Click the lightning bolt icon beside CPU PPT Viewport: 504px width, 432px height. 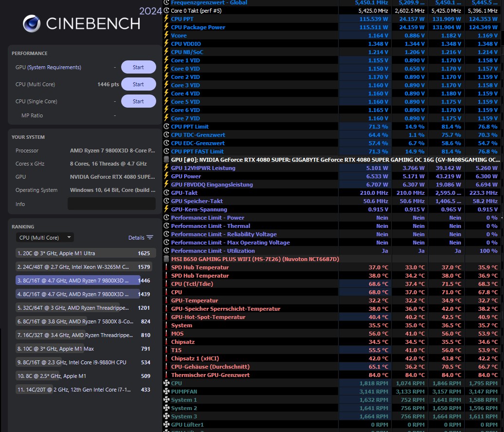click(x=166, y=19)
